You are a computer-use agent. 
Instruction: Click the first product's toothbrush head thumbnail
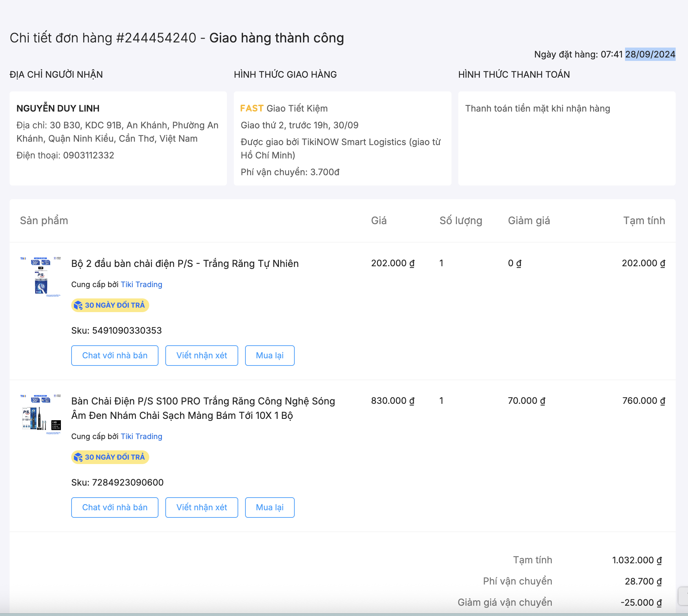tap(41, 277)
